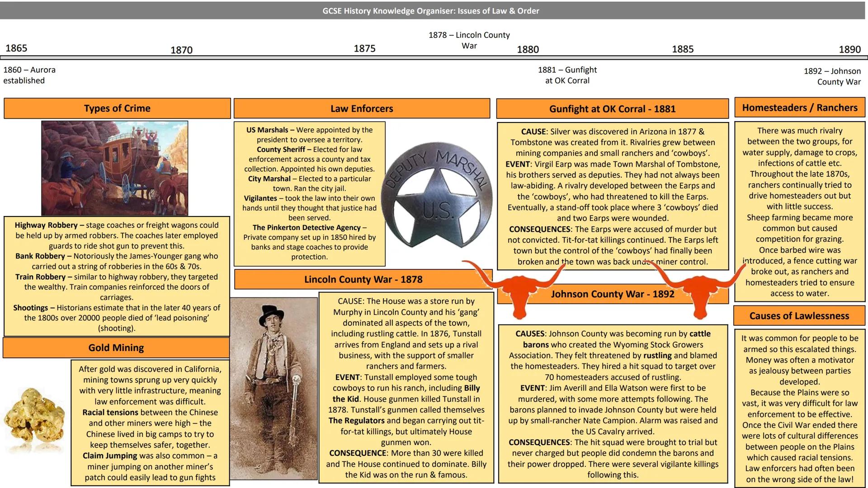Select the year 1865 on the timeline
868x488 pixels.
[16, 48]
